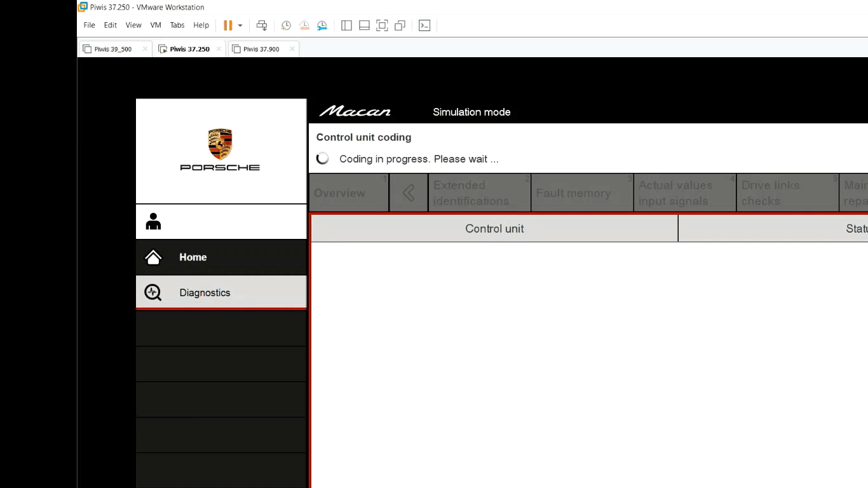This screenshot has width=868, height=488.
Task: Open the Extended identifications tab
Action: pos(480,193)
